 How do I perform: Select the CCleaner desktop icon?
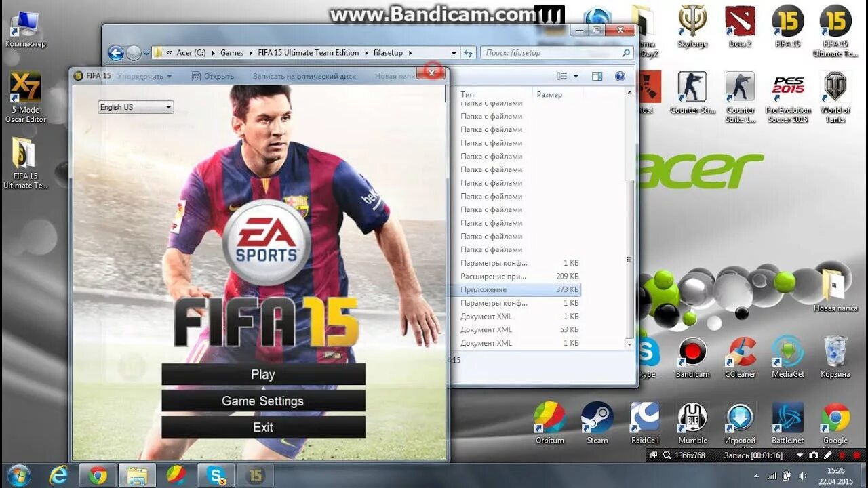click(740, 358)
